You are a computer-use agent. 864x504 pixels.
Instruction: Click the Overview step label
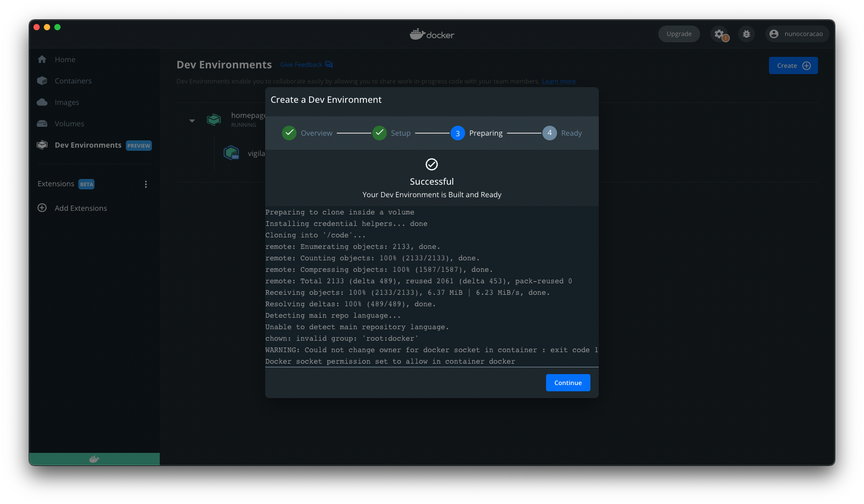(x=316, y=133)
